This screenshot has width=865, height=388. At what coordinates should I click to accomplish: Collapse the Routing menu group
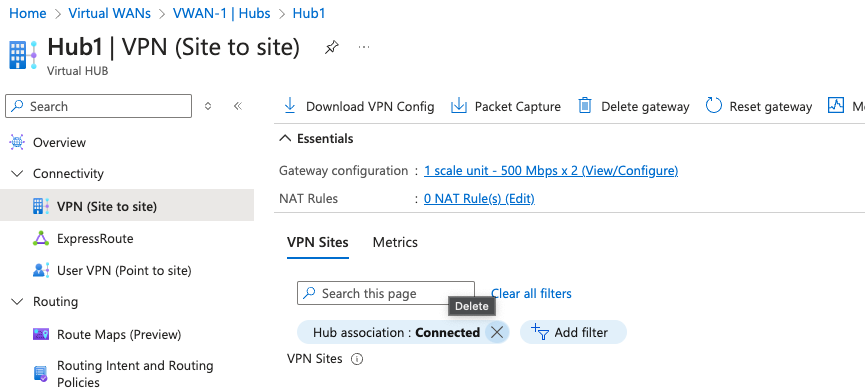pyautogui.click(x=17, y=302)
